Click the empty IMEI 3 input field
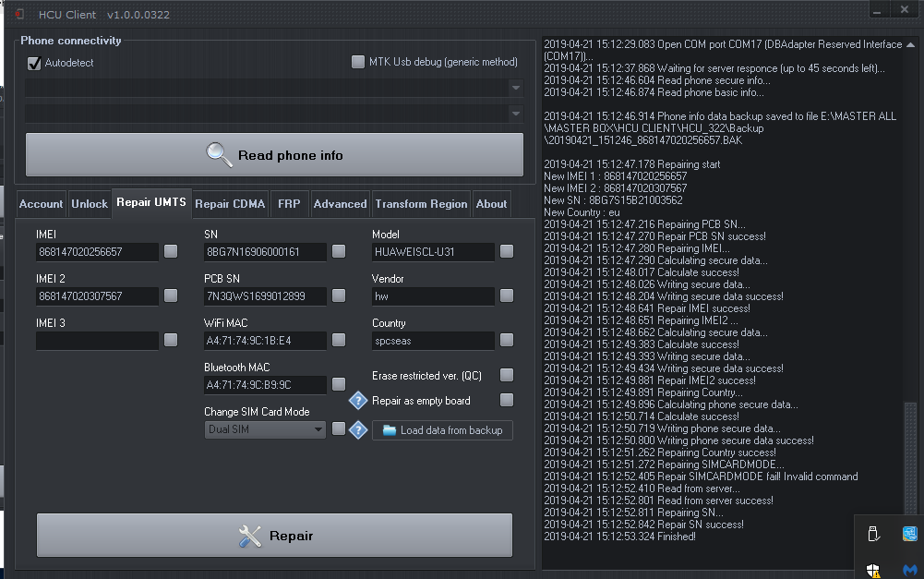 pyautogui.click(x=97, y=340)
